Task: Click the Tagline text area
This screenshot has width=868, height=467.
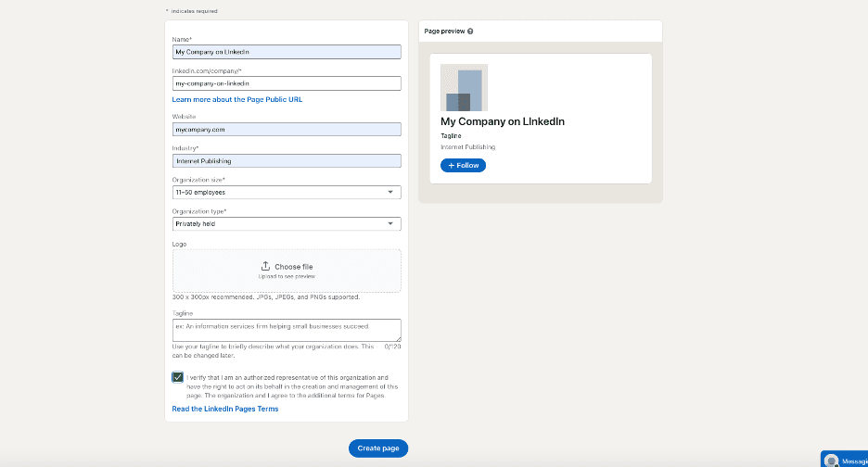Action: (x=287, y=331)
